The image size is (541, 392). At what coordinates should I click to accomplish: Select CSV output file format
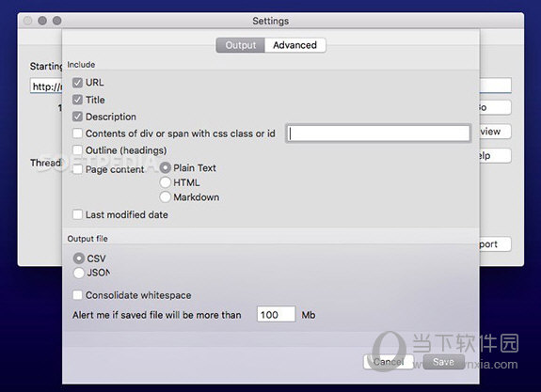click(79, 259)
